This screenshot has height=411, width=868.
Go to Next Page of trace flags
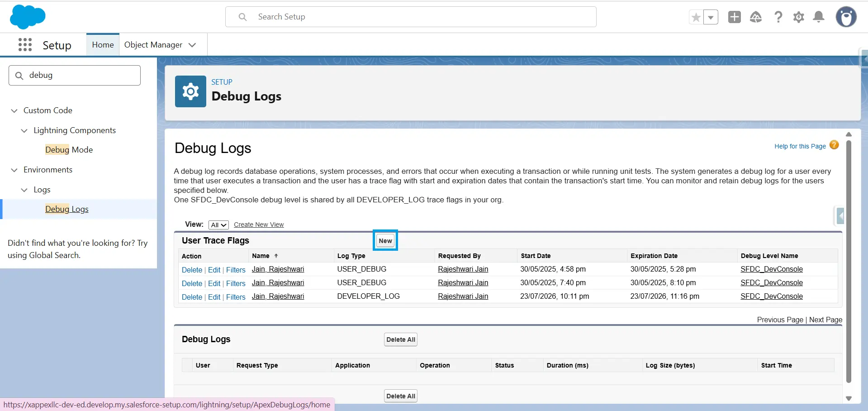pos(825,320)
